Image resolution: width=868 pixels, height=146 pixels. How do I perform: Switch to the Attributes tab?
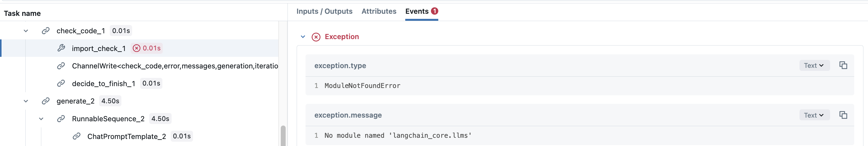(379, 11)
